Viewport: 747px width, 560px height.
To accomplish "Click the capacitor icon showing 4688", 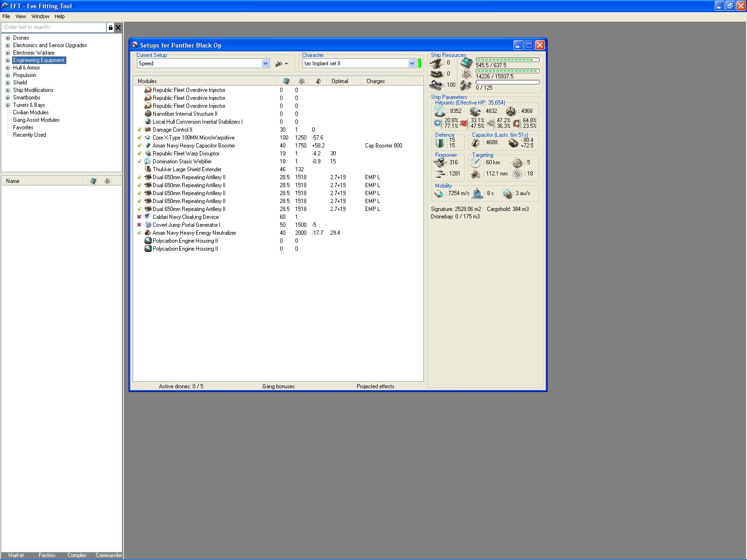I will (x=476, y=142).
